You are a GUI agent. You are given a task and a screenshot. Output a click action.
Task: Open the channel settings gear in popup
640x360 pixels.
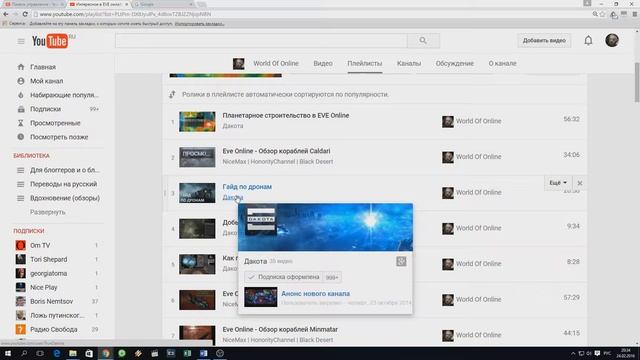coord(401,261)
